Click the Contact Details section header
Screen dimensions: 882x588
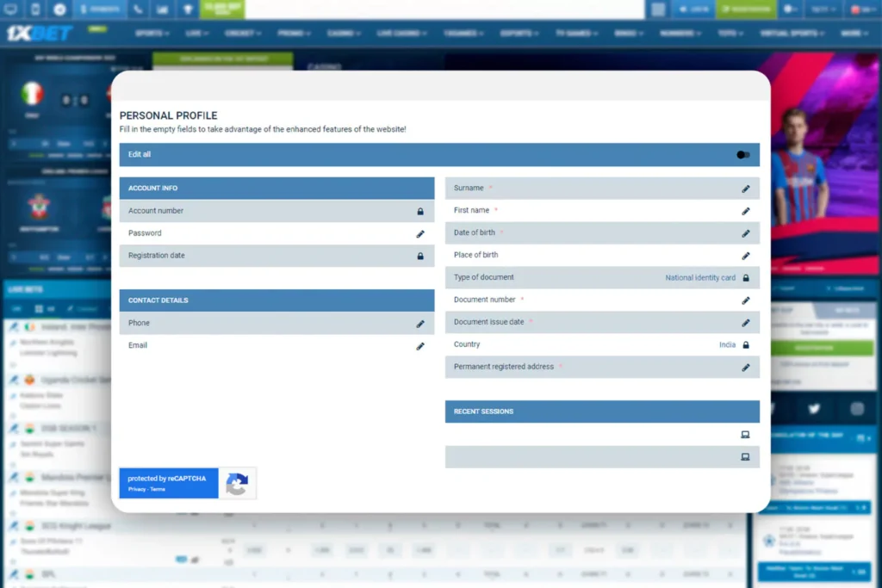(x=276, y=300)
